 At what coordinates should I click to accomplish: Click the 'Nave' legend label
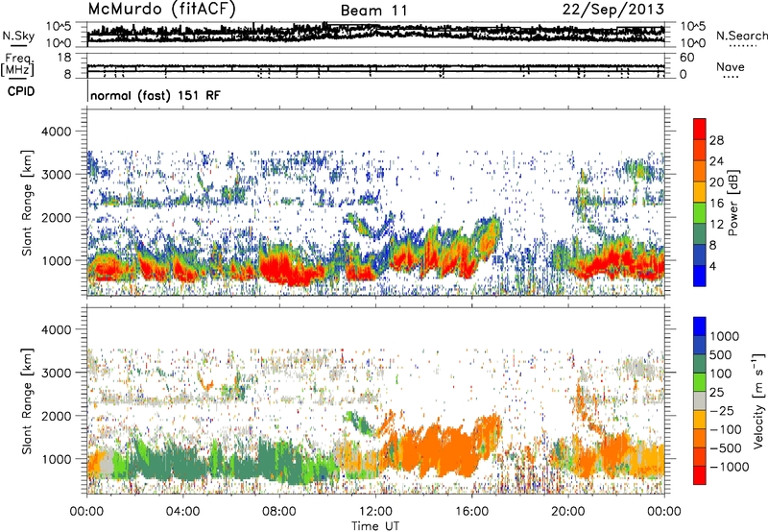(731, 67)
